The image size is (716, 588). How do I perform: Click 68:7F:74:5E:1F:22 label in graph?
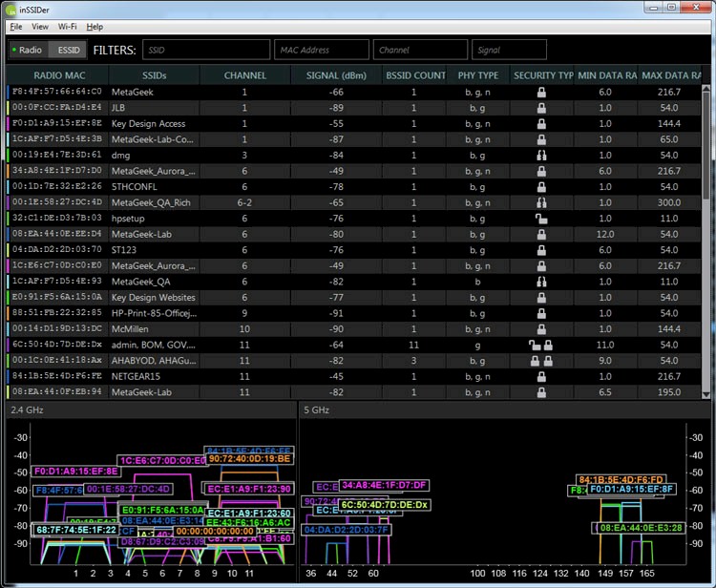(x=75, y=530)
